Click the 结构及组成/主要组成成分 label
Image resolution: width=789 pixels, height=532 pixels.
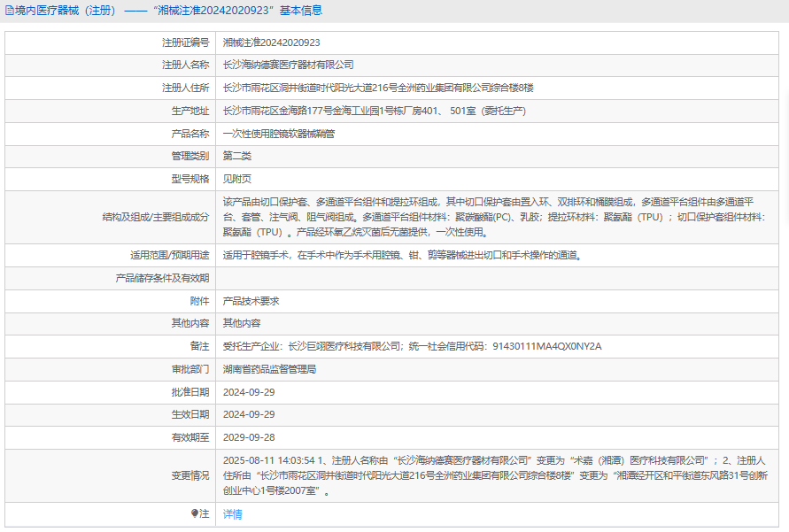pyautogui.click(x=156, y=217)
